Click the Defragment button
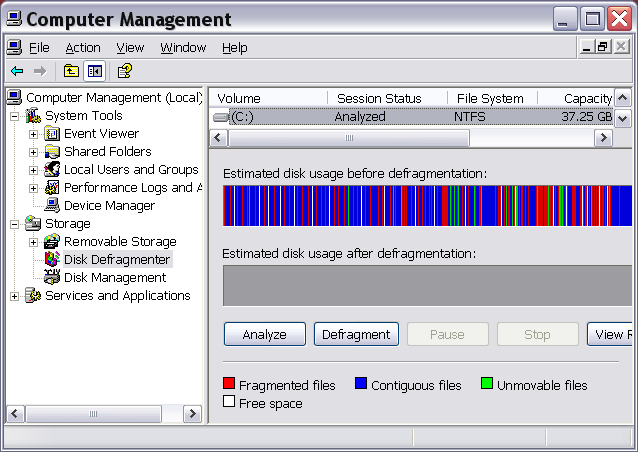This screenshot has width=638, height=452. tap(356, 334)
